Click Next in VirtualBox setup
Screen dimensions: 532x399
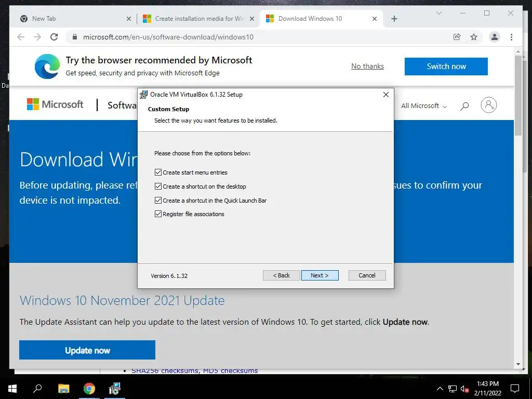coord(320,275)
